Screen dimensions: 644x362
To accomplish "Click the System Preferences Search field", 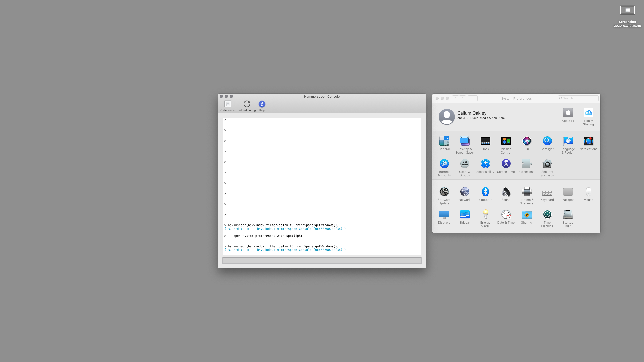I will pyautogui.click(x=578, y=98).
